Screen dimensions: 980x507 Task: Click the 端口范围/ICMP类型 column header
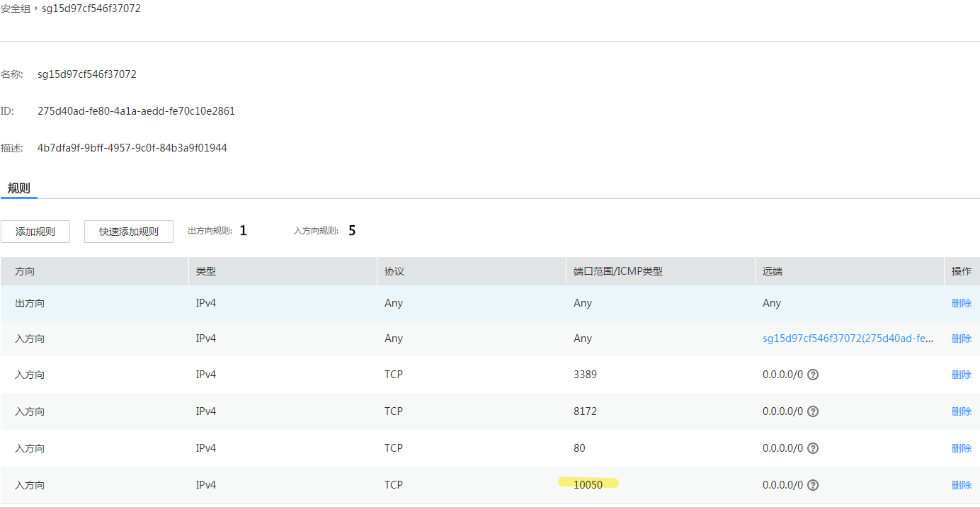[617, 271]
